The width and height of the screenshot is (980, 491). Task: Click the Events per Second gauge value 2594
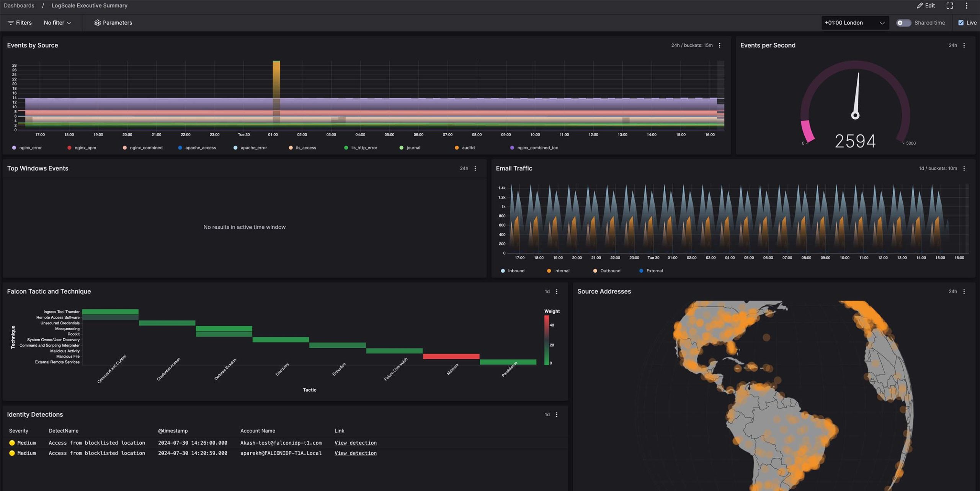(x=855, y=141)
